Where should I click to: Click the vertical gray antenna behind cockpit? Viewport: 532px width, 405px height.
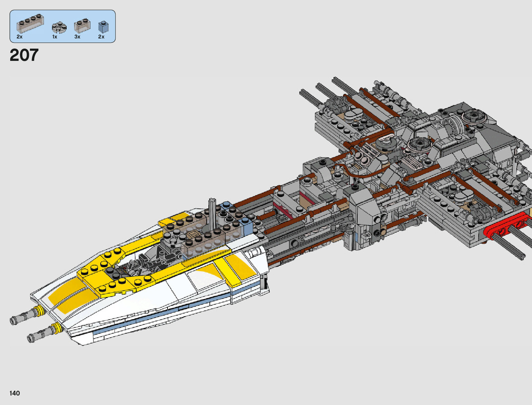(x=212, y=214)
